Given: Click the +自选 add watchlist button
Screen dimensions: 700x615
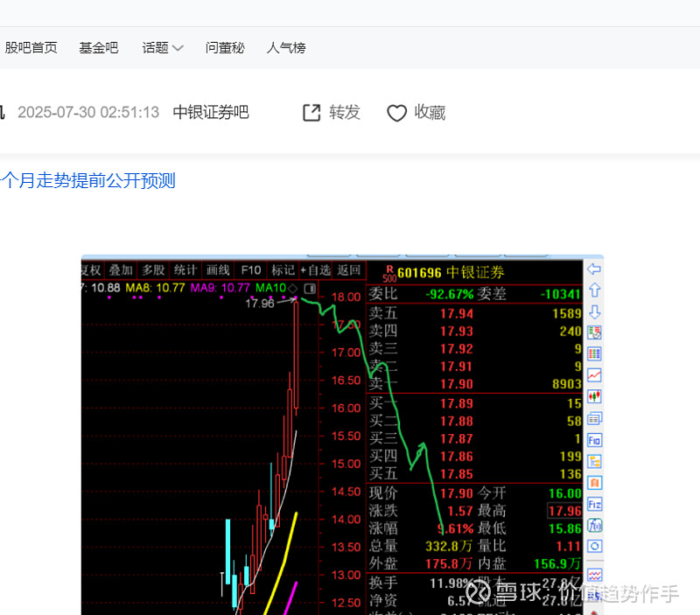Looking at the screenshot, I should pos(316,270).
